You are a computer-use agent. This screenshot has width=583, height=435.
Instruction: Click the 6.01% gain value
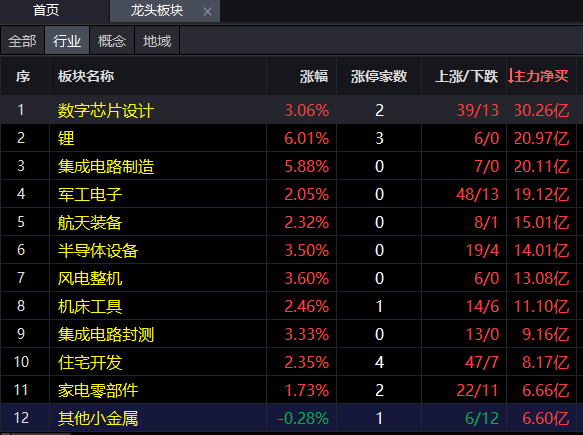pyautogui.click(x=307, y=138)
